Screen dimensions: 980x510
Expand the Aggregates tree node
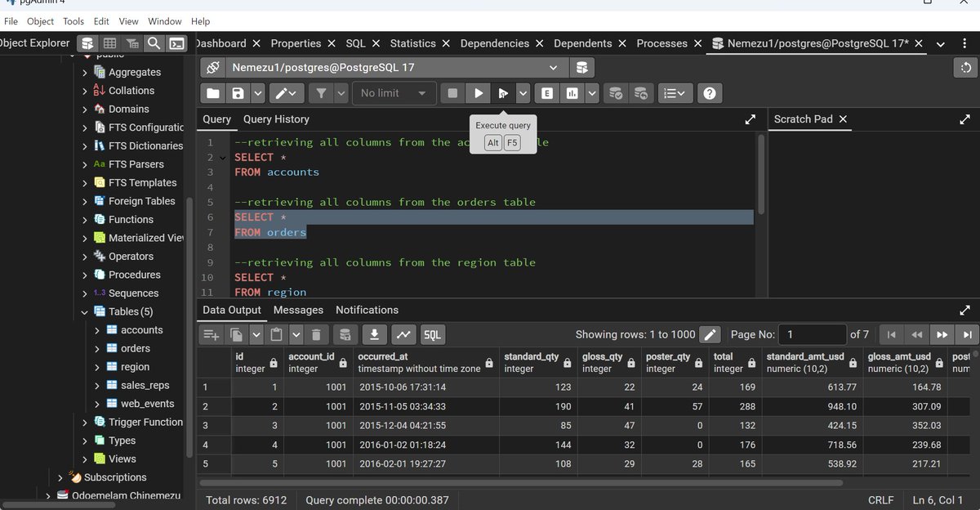pos(85,72)
